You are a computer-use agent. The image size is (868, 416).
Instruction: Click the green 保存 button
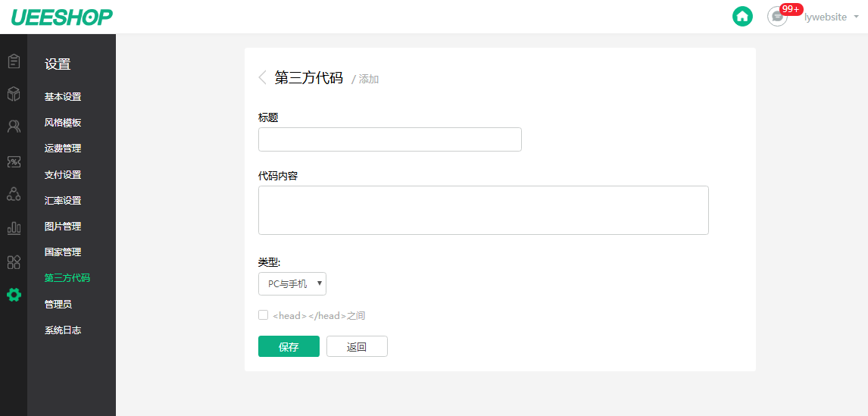tap(289, 347)
